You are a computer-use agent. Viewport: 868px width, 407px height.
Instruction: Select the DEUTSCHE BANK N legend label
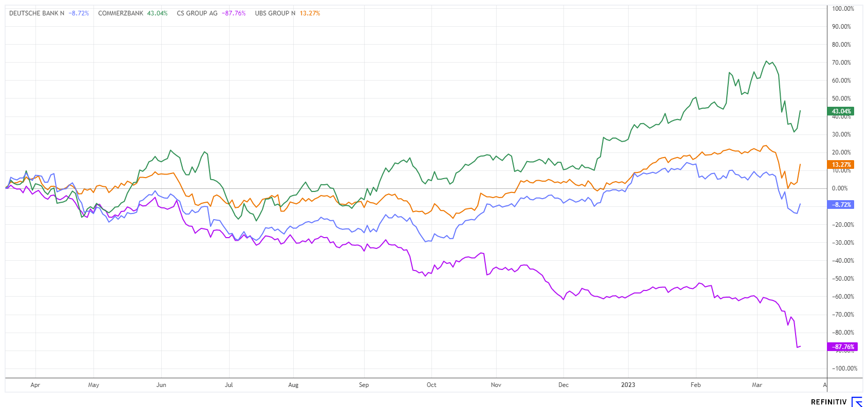36,13
